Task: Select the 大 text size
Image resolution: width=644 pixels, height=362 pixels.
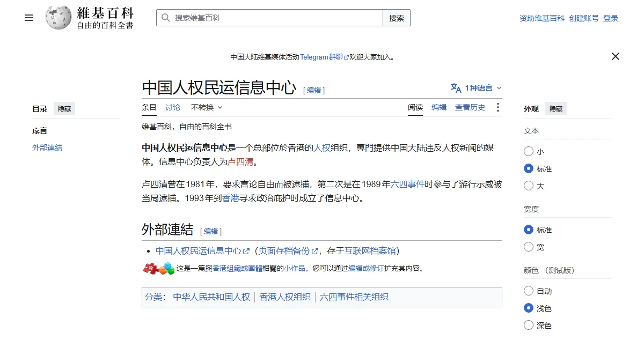Action: point(529,186)
